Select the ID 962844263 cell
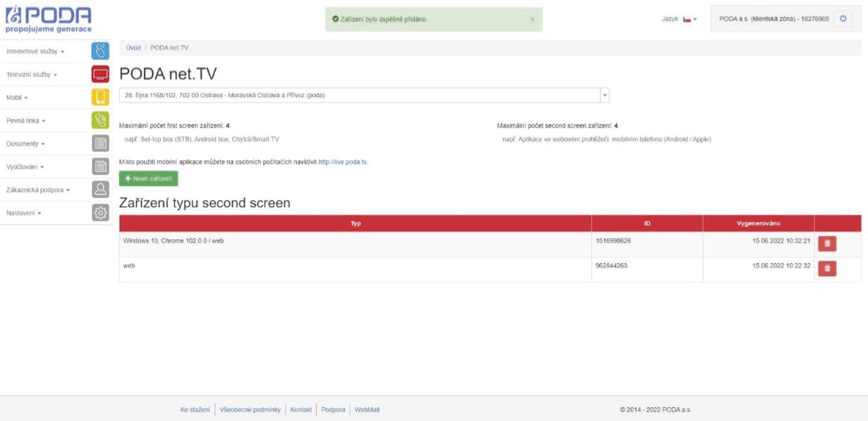The height and width of the screenshot is (421, 868). tap(647, 269)
